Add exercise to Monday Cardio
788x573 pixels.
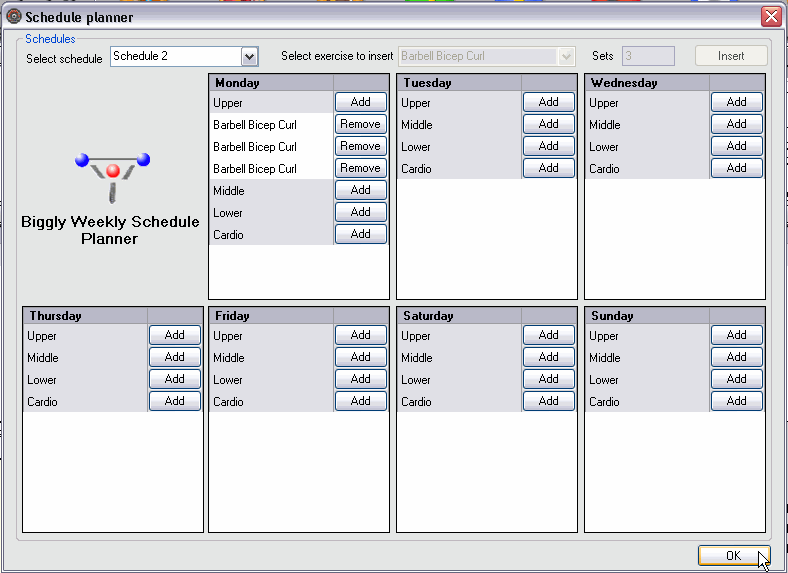pos(360,234)
